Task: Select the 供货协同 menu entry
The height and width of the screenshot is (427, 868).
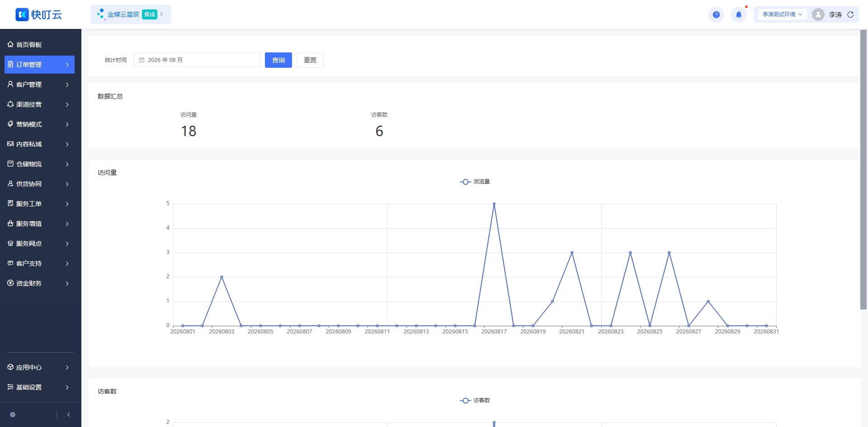Action: (39, 184)
